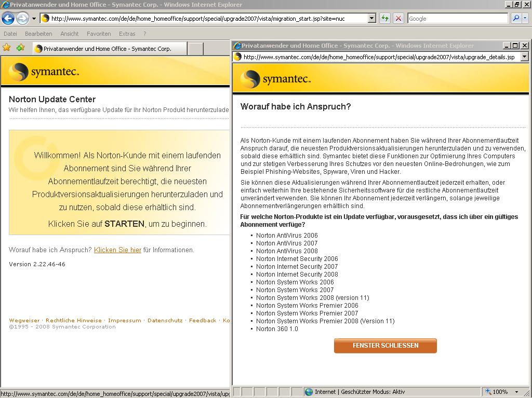Restore down the main browser window
532x398 pixels.
[x=517, y=4]
